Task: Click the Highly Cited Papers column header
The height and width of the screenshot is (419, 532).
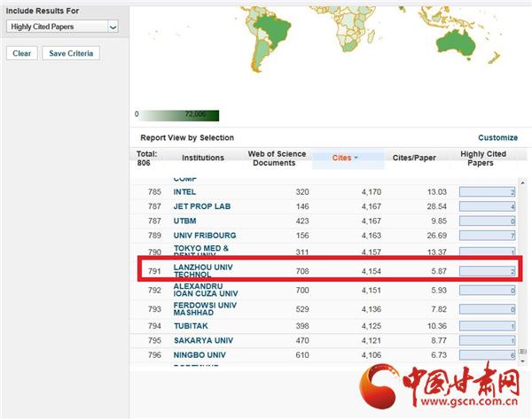Action: tap(483, 158)
